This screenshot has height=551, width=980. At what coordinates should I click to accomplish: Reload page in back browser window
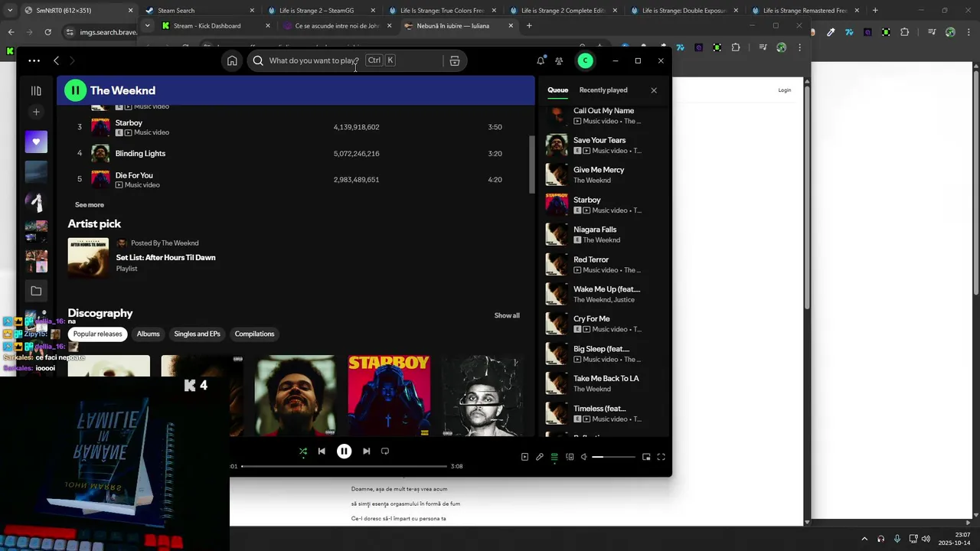[47, 32]
